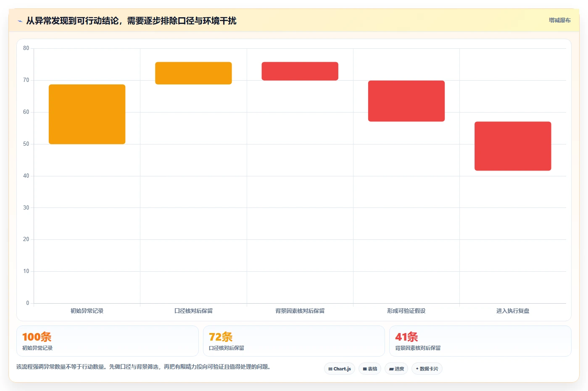The height and width of the screenshot is (391, 588).
Task: Select the Chart.js chip
Action: tap(340, 369)
